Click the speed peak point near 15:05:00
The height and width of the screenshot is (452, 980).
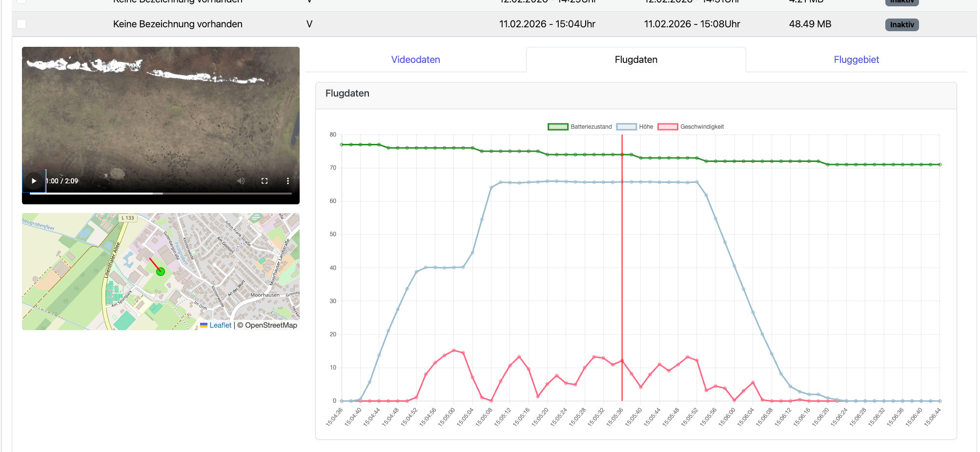coord(454,350)
